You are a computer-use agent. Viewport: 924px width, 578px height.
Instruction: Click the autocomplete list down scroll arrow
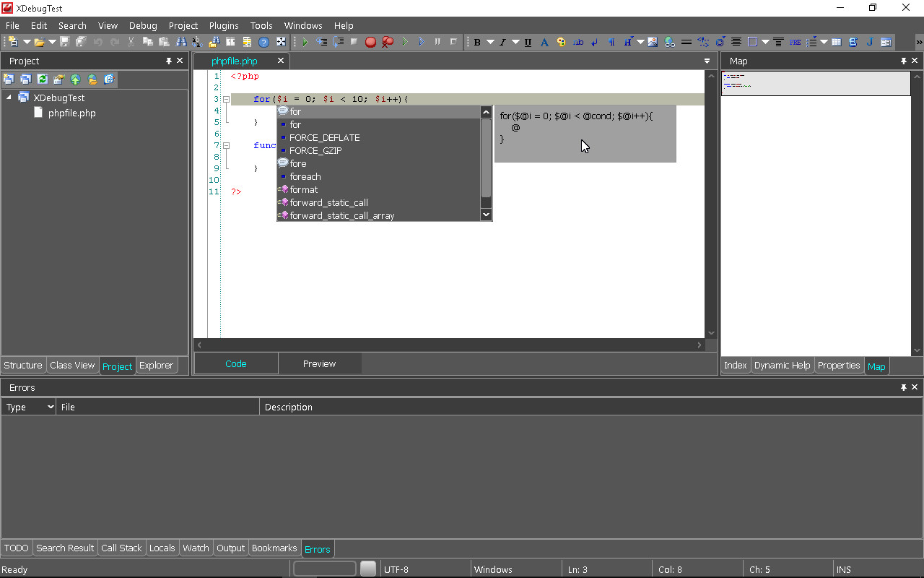tap(486, 215)
